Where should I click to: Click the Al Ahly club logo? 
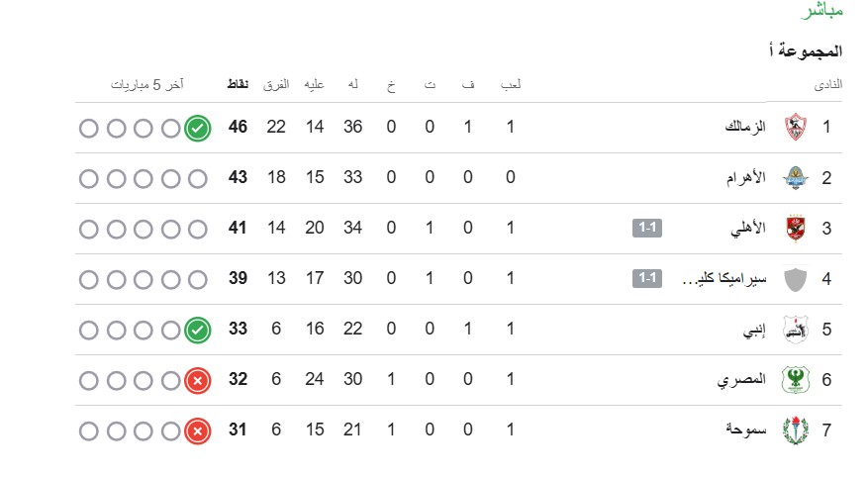point(795,229)
